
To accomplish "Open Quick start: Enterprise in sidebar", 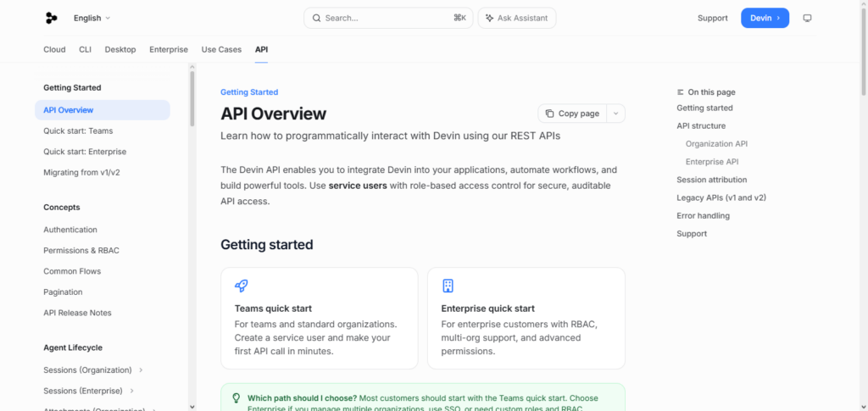I will 85,152.
